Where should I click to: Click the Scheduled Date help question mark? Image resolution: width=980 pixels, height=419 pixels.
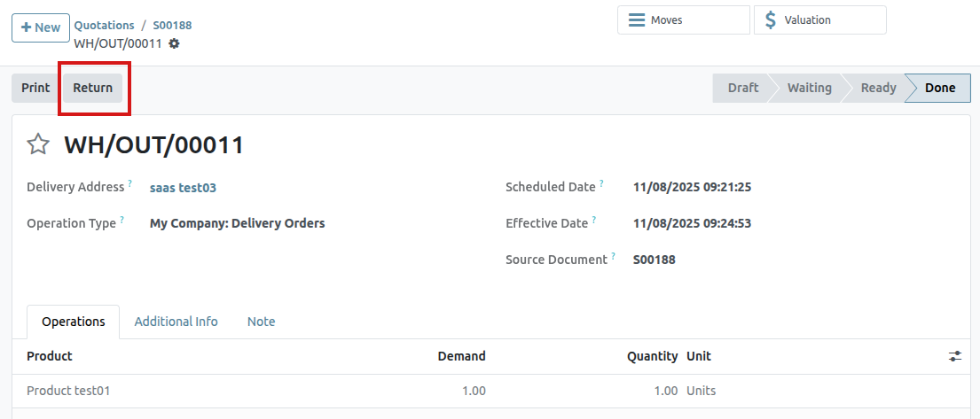pos(601,184)
